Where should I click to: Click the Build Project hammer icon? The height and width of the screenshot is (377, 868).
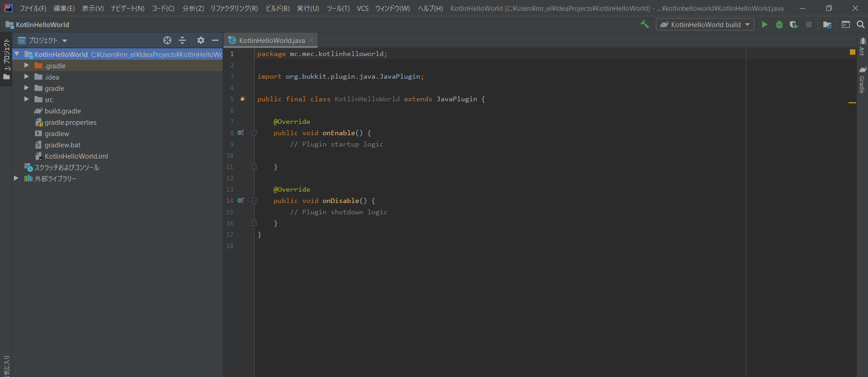(645, 24)
